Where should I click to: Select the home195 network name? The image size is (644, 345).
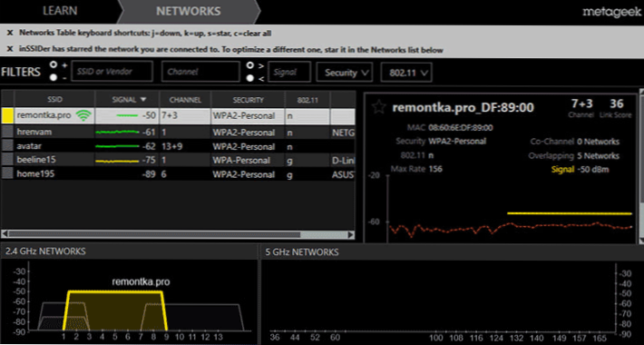35,173
